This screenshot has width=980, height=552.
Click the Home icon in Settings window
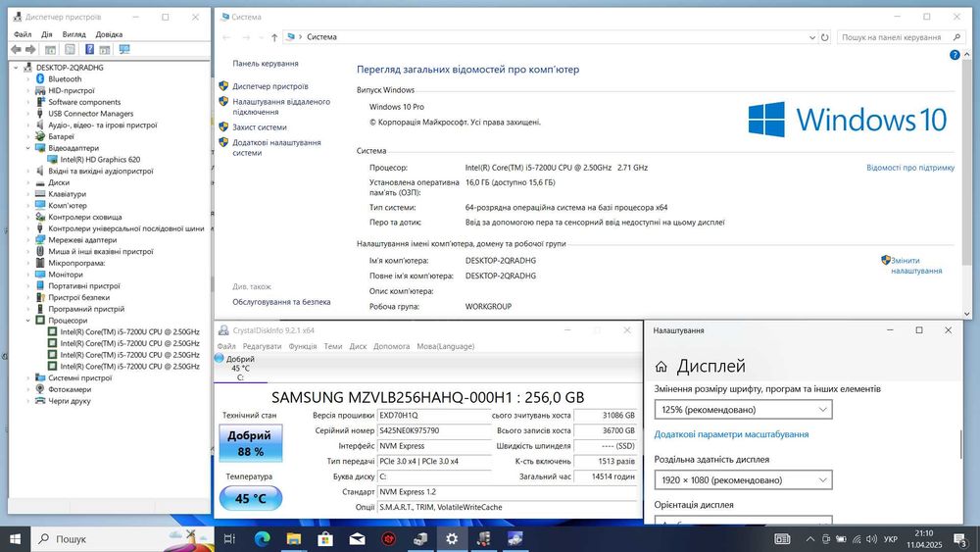(x=661, y=367)
